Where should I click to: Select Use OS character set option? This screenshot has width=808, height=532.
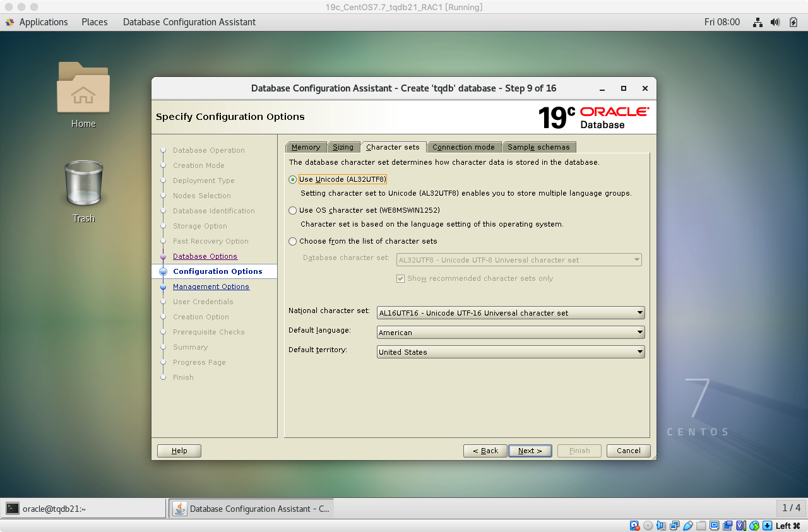(292, 210)
